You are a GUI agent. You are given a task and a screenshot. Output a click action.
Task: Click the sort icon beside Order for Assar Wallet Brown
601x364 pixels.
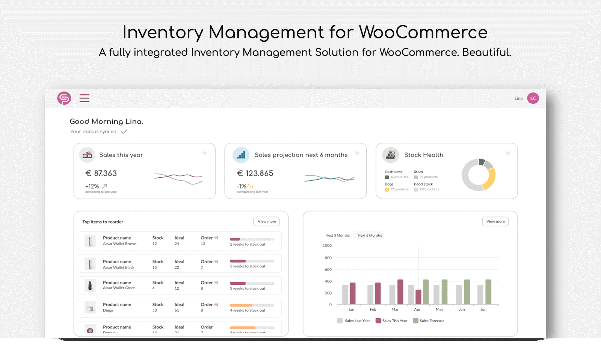click(216, 237)
